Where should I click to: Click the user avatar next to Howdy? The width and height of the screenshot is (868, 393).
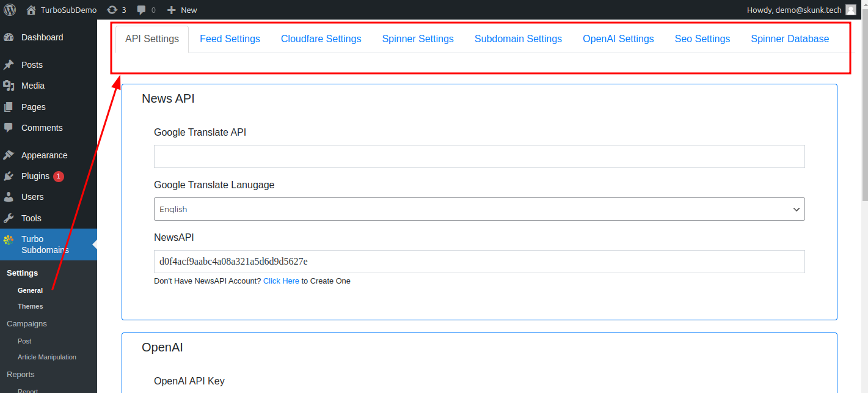click(x=851, y=9)
